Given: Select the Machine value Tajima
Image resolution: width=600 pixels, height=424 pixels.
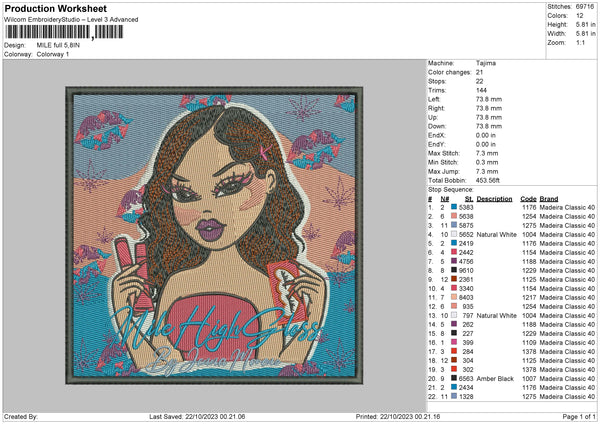Looking at the screenshot, I should 486,63.
